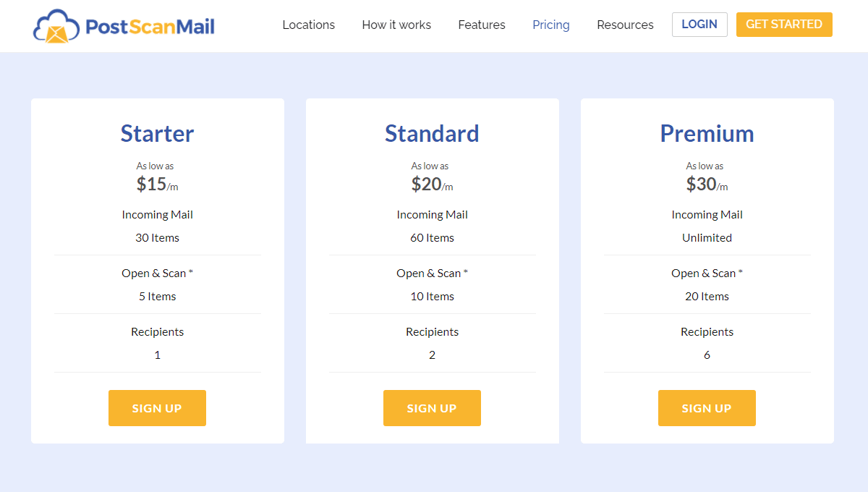Click the $30/m Premium price
This screenshot has width=868, height=492.
click(x=707, y=184)
